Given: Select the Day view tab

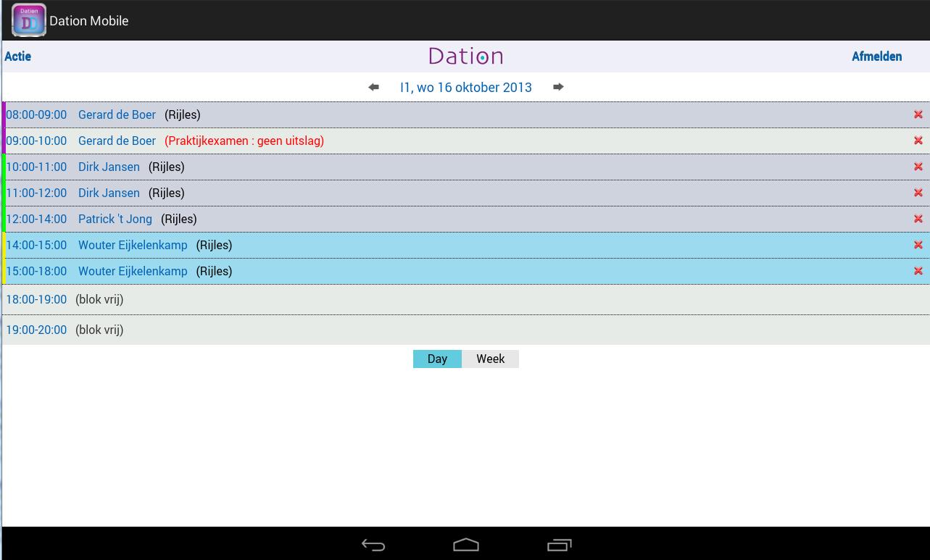Looking at the screenshot, I should tap(437, 359).
